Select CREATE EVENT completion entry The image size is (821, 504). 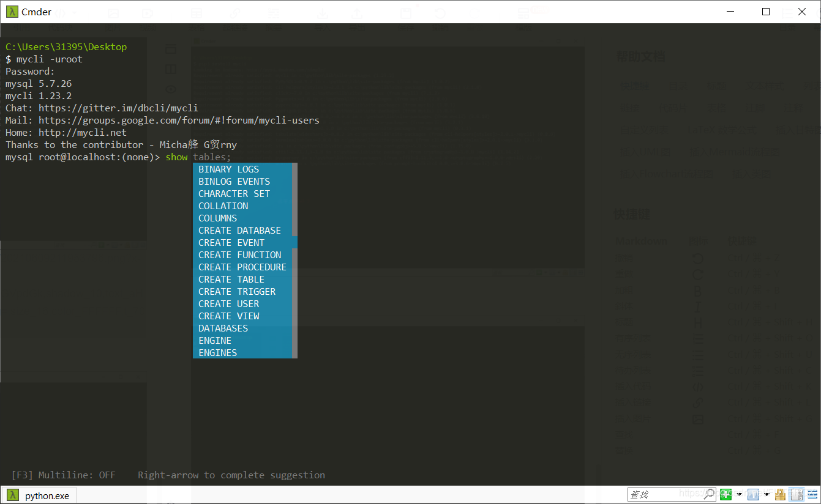242,242
